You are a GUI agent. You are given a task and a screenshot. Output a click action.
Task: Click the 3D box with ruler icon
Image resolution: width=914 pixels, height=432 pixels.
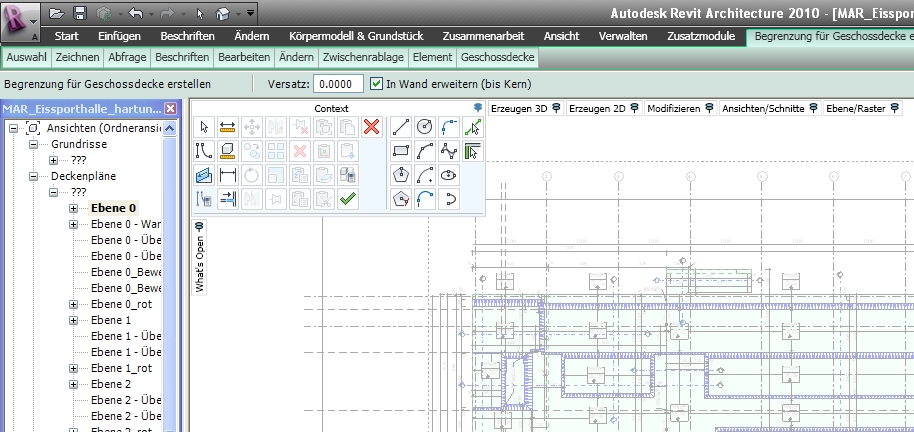tap(228, 151)
